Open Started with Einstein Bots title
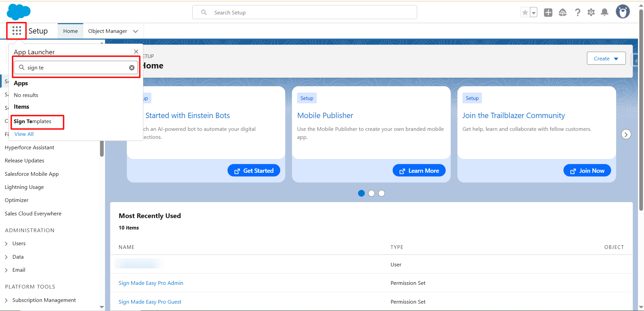This screenshot has width=644, height=311. (187, 115)
